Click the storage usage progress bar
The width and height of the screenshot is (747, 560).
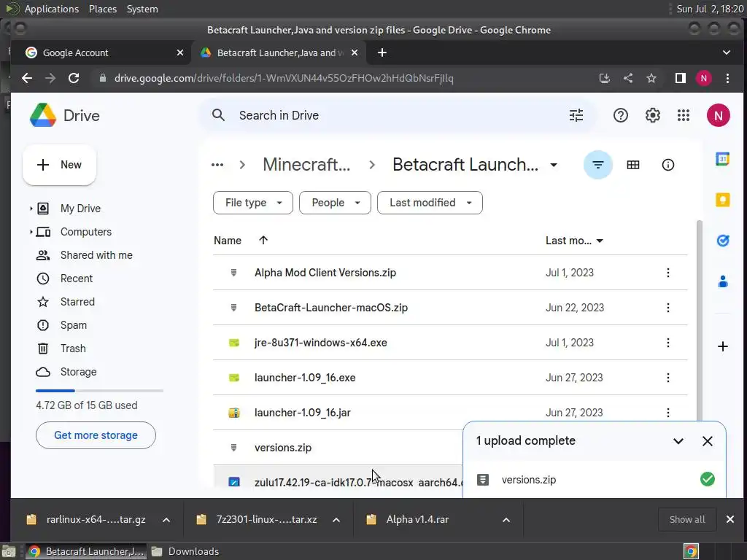click(99, 391)
